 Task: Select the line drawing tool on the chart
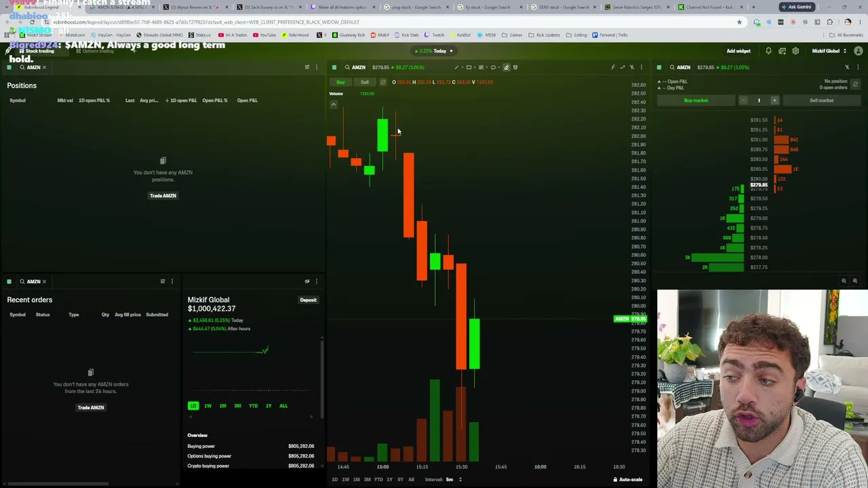click(x=456, y=67)
